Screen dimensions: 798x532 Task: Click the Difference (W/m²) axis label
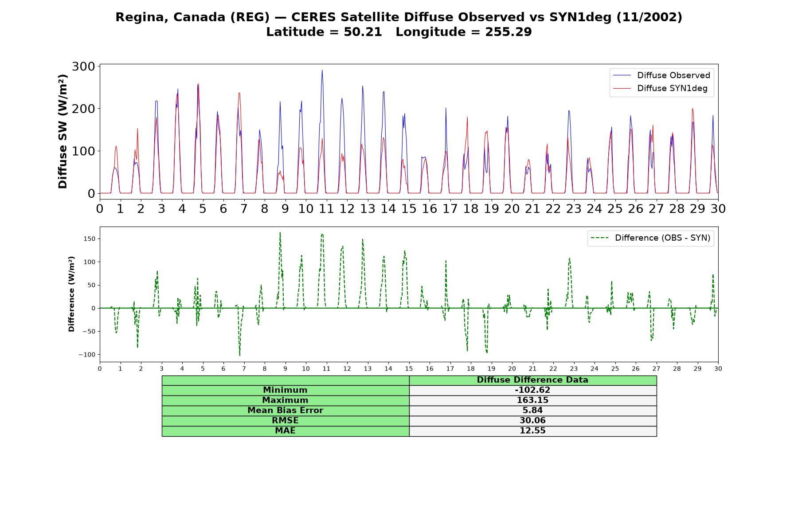coord(71,294)
